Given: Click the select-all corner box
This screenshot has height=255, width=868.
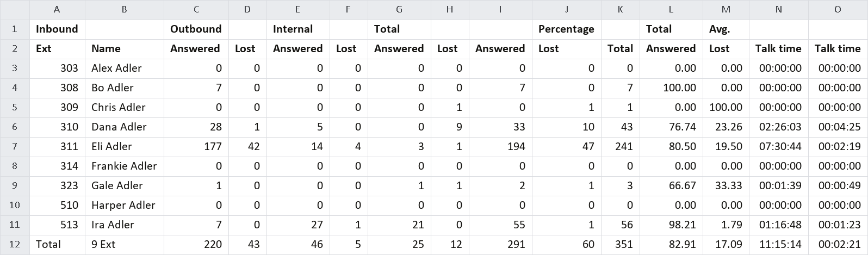Looking at the screenshot, I should click(15, 9).
